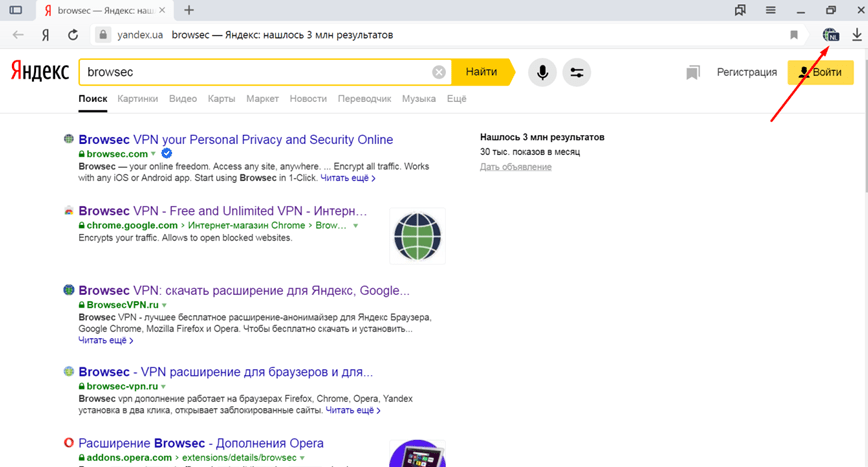Open the Ещё menu in search tabs
The width and height of the screenshot is (868, 467).
tap(456, 99)
